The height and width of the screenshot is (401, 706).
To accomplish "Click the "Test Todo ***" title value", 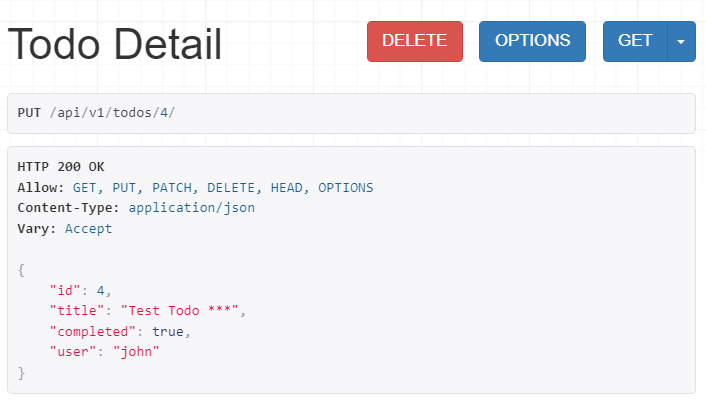I will (x=180, y=311).
